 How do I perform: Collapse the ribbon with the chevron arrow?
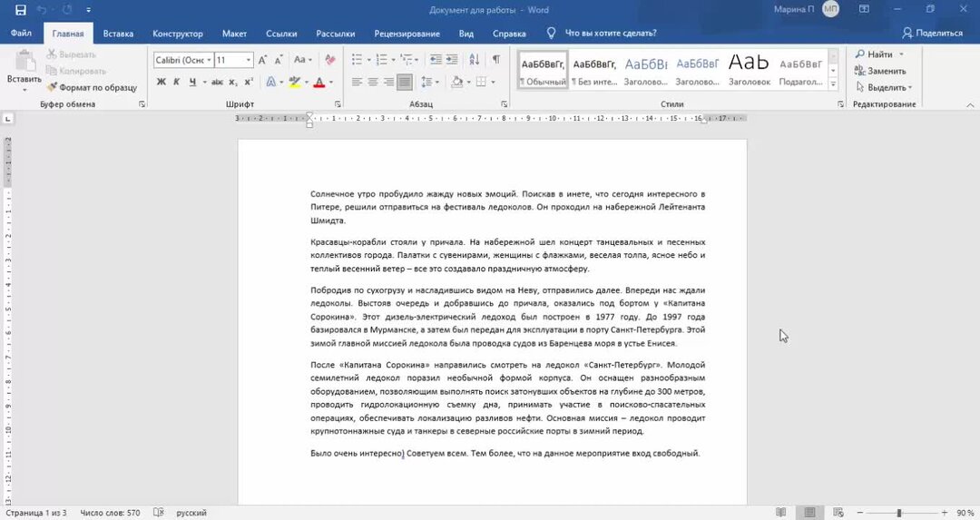(x=970, y=105)
